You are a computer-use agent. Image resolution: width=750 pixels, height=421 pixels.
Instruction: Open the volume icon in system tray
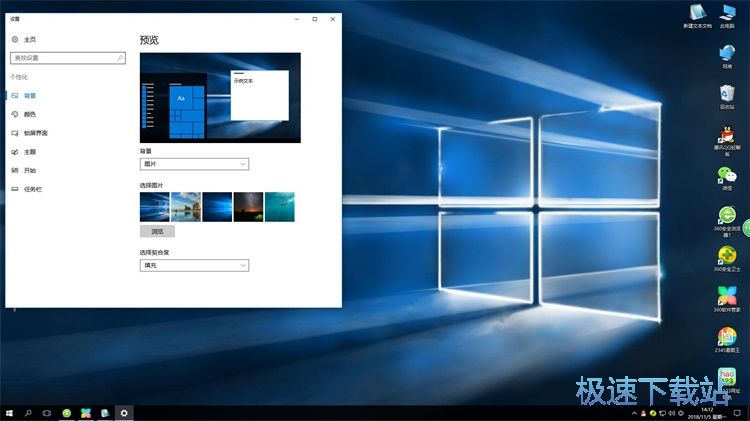coord(672,413)
